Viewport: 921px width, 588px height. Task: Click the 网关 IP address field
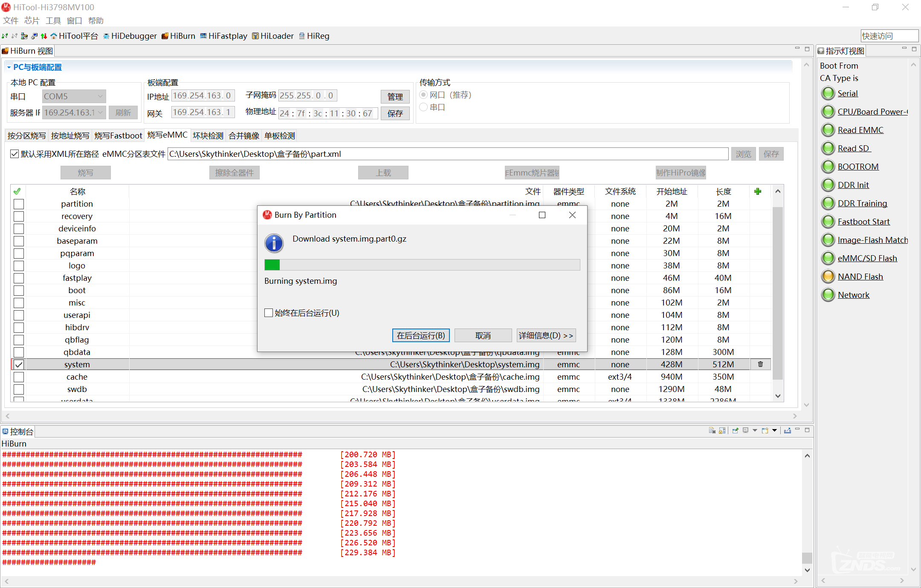tap(203, 112)
